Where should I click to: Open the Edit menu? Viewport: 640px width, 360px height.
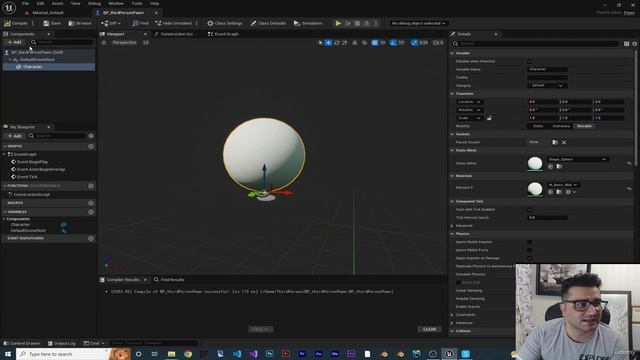coord(40,3)
